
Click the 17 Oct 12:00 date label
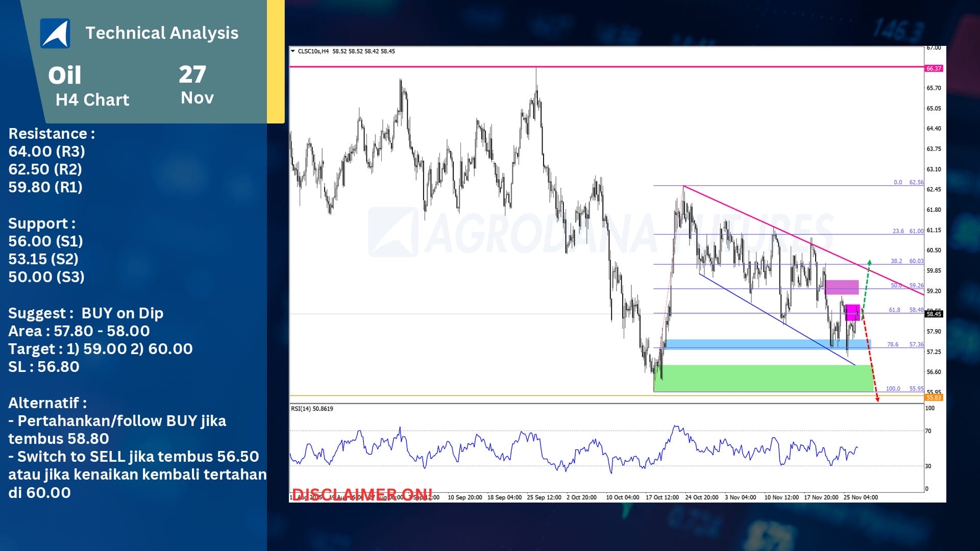662,497
